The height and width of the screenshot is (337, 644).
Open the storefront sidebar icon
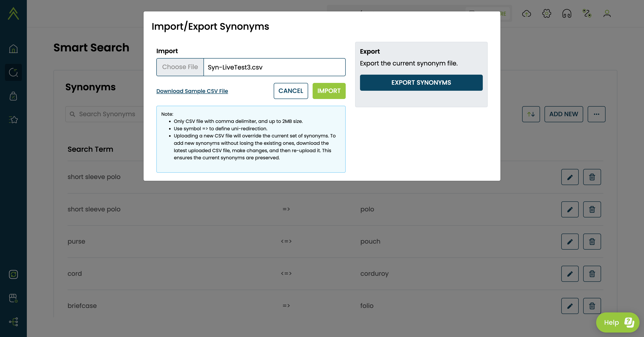pos(13,298)
